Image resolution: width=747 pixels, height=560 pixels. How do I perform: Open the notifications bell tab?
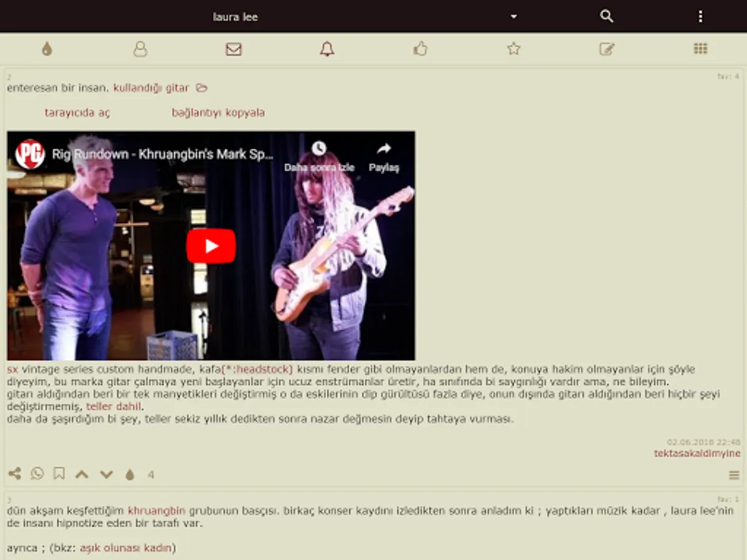point(327,49)
